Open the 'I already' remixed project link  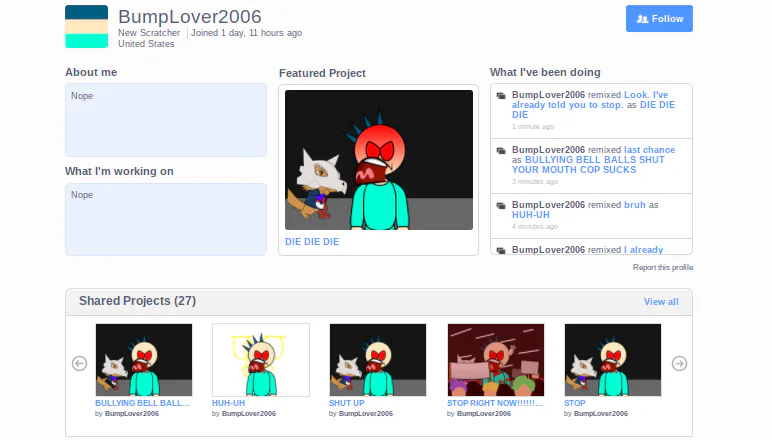point(643,250)
